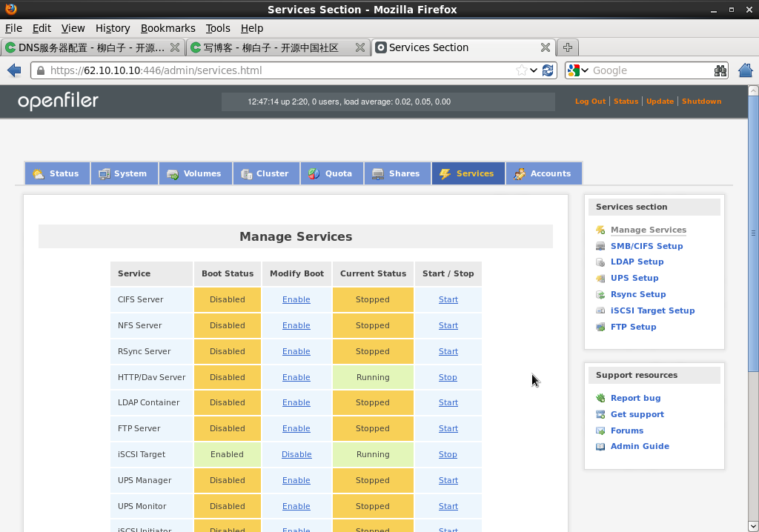Bookmark this page with star icon
Image resolution: width=759 pixels, height=532 pixels.
[522, 70]
